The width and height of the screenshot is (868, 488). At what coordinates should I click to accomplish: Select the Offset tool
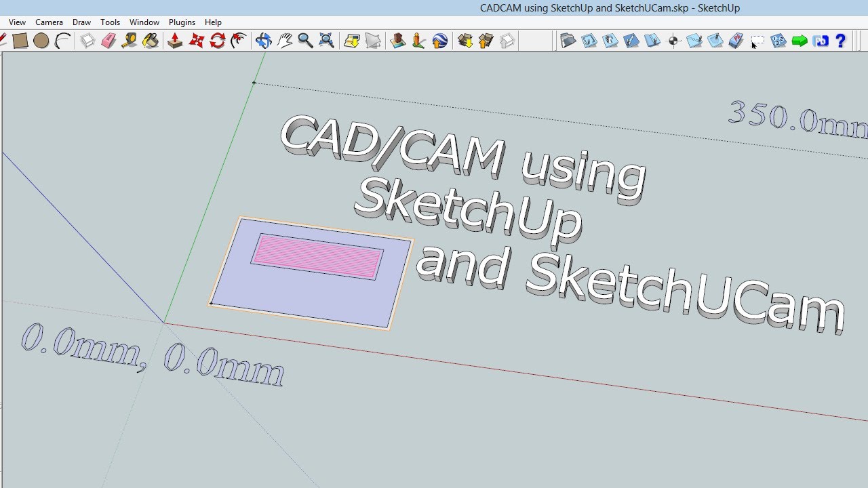click(238, 41)
